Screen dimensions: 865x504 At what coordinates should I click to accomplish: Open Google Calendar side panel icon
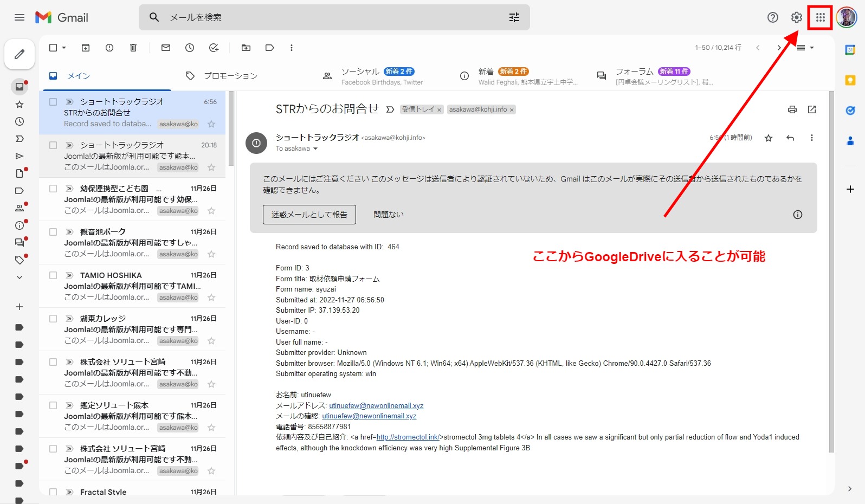850,50
